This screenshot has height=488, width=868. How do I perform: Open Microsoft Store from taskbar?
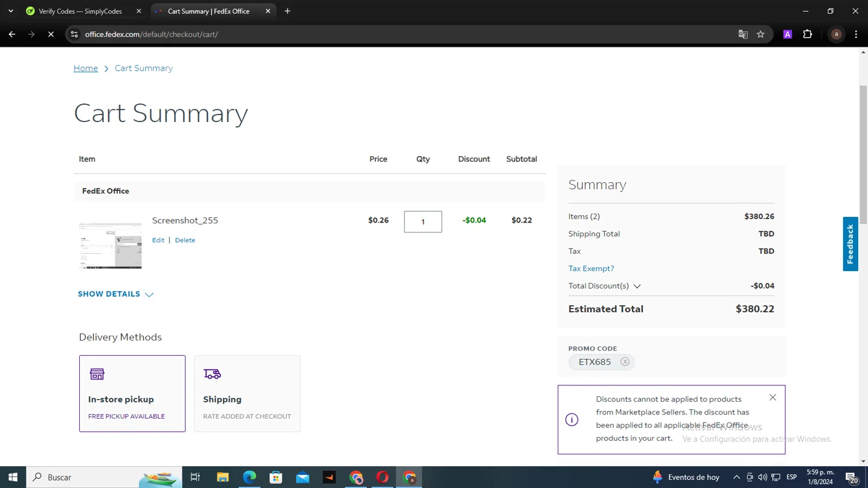[276, 477]
